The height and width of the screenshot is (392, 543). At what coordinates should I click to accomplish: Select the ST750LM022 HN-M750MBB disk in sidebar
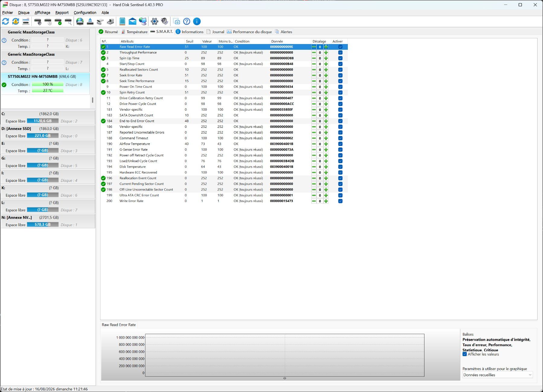click(45, 84)
